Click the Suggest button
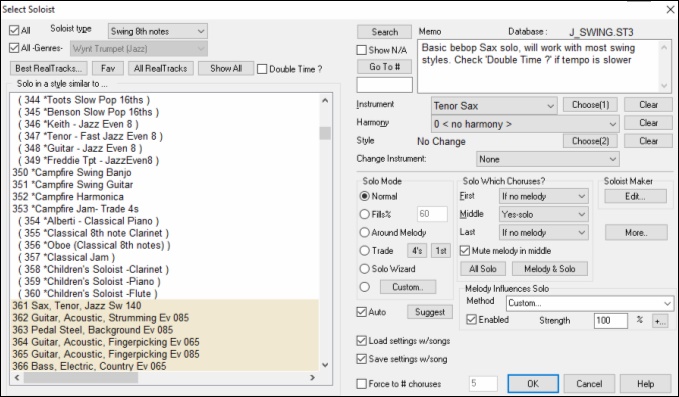Screen dimensions: 679x397 click(x=430, y=312)
